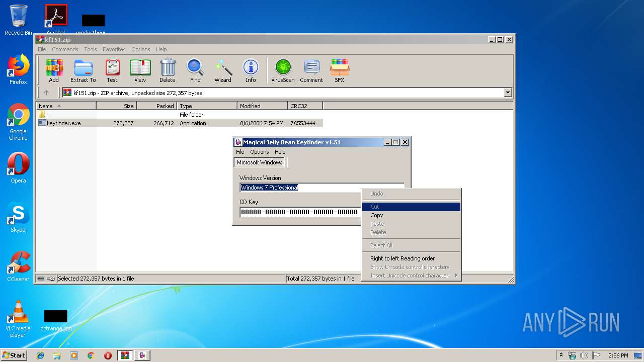
Task: Sort by Packed column header
Action: click(x=156, y=106)
